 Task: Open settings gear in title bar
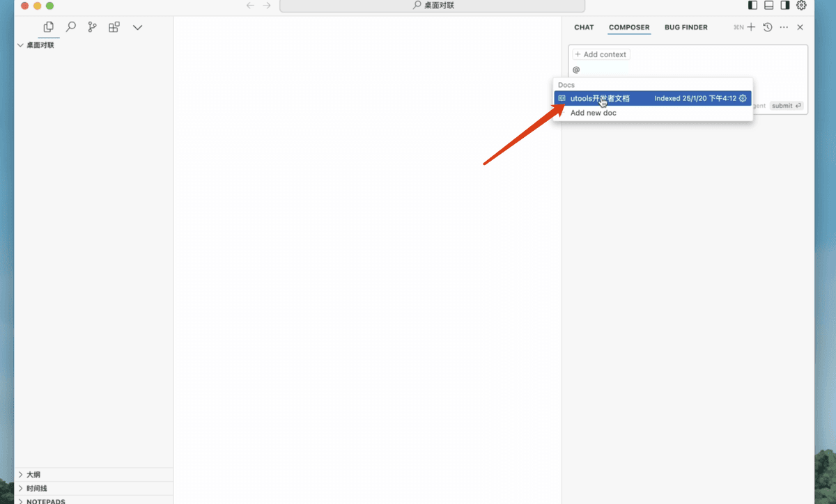pyautogui.click(x=801, y=6)
